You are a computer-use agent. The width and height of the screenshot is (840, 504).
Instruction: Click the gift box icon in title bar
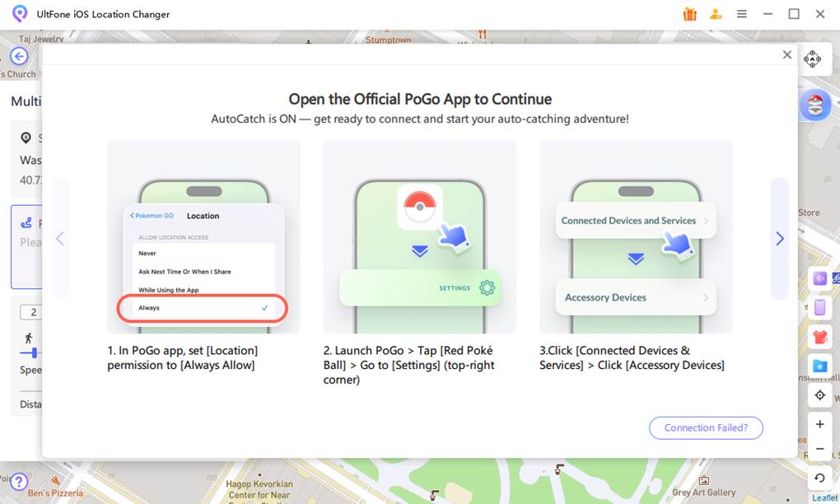tap(689, 14)
